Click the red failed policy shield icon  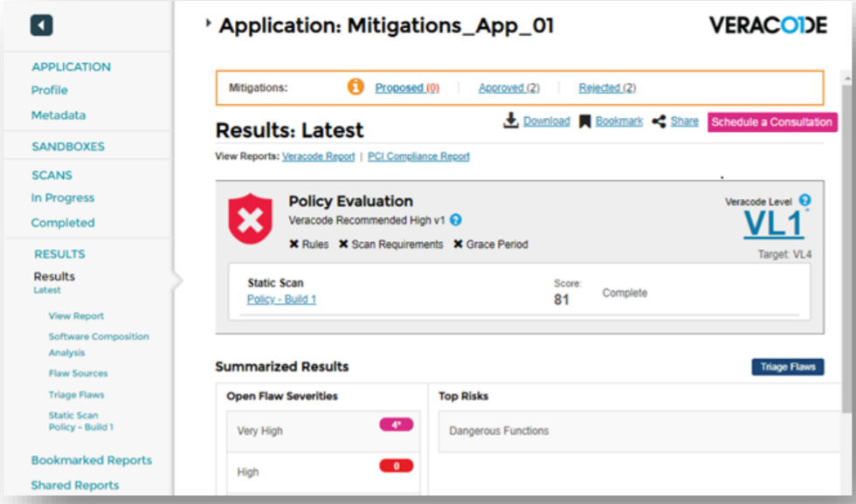251,220
